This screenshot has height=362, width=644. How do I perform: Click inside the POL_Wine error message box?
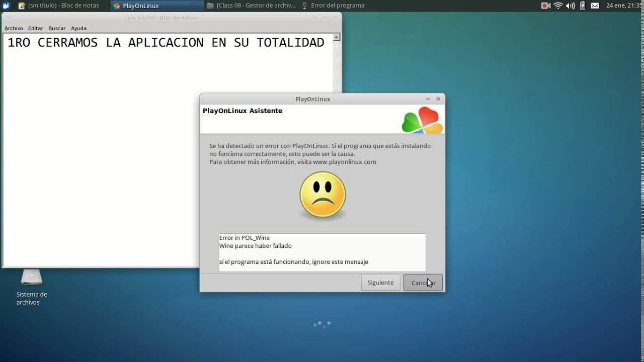(322, 252)
